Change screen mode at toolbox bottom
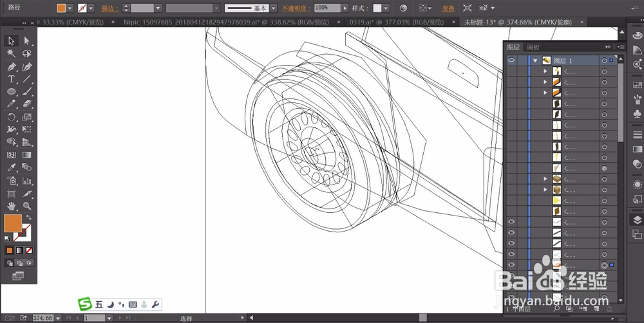This screenshot has width=644, height=323. (x=18, y=276)
